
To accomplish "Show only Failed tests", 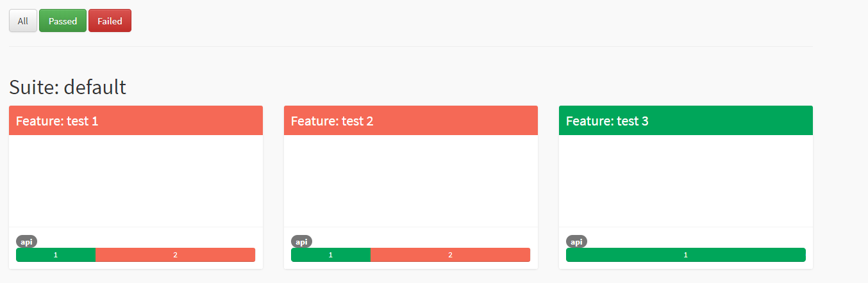I will (x=110, y=21).
